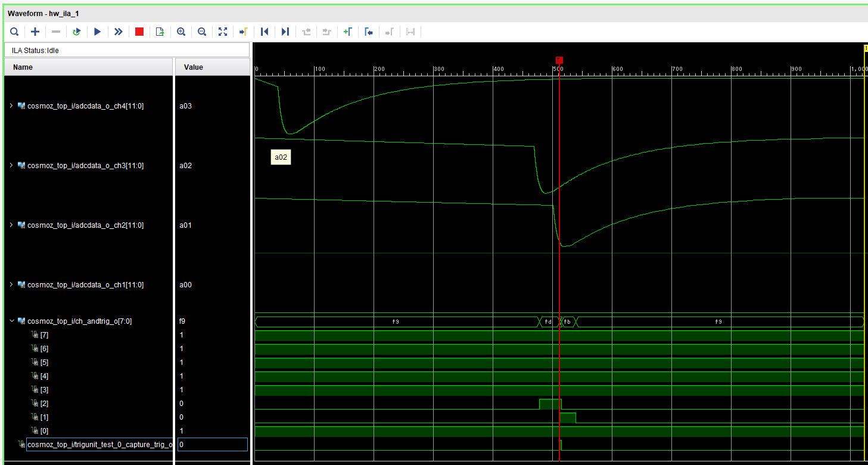868x465 pixels.
Task: Click the Search magnifier icon in toolbar
Action: [x=14, y=32]
